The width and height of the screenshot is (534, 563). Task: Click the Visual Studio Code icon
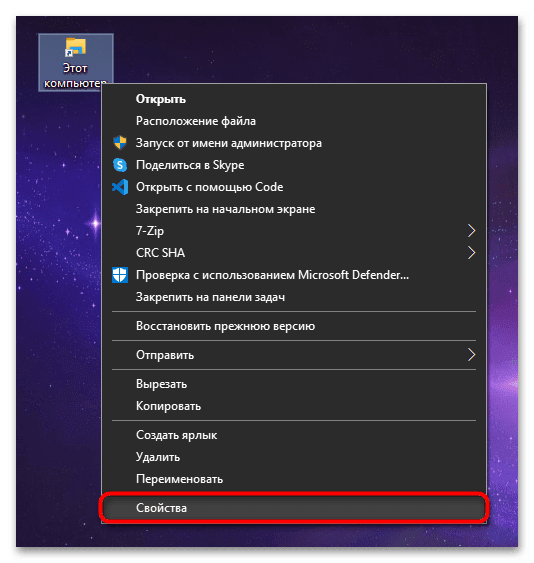click(120, 187)
